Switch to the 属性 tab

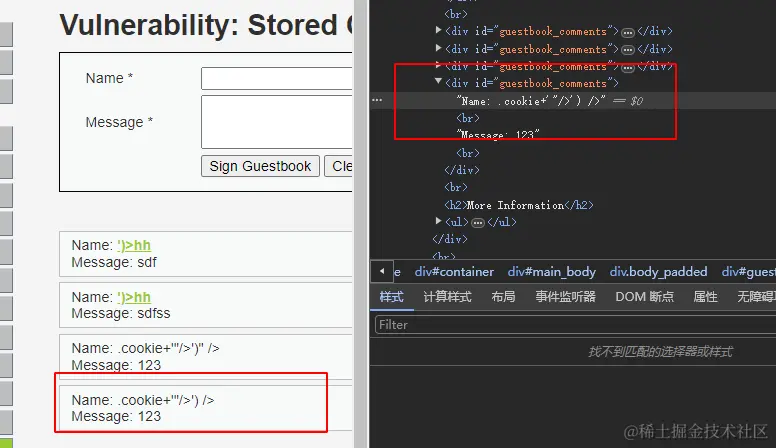click(x=705, y=297)
